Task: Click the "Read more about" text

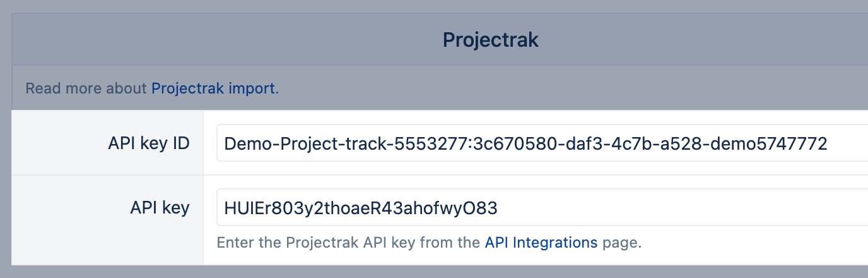Action: (x=86, y=88)
